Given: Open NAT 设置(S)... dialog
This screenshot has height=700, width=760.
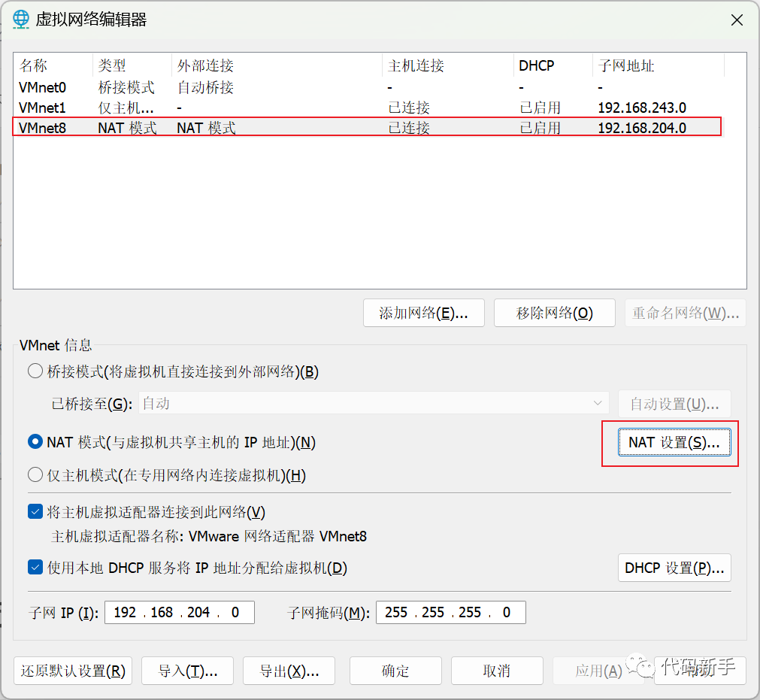Looking at the screenshot, I should (x=674, y=442).
